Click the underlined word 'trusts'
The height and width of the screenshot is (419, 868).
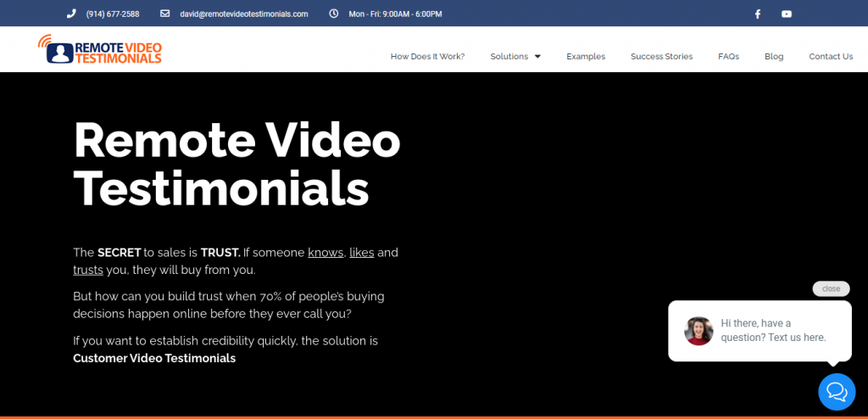(x=88, y=271)
